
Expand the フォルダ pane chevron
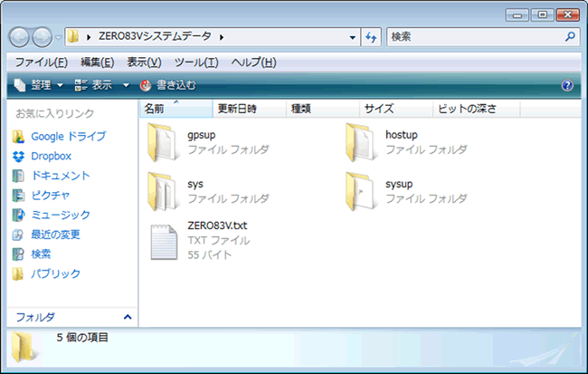tap(127, 317)
